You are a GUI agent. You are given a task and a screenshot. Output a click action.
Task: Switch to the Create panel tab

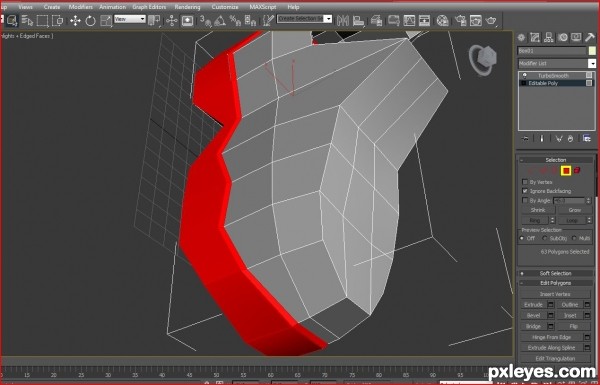(x=521, y=37)
